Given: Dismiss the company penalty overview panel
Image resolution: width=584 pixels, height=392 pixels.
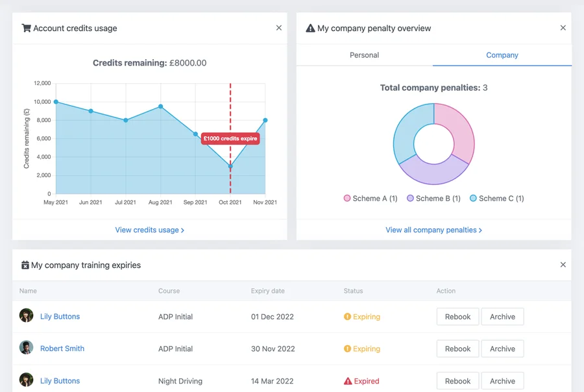Looking at the screenshot, I should (x=563, y=28).
